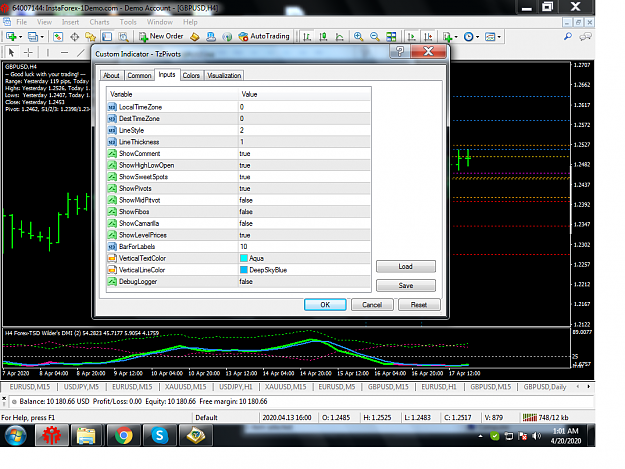Open the Navigator favorites folder icon

pyautogui.click(x=90, y=37)
